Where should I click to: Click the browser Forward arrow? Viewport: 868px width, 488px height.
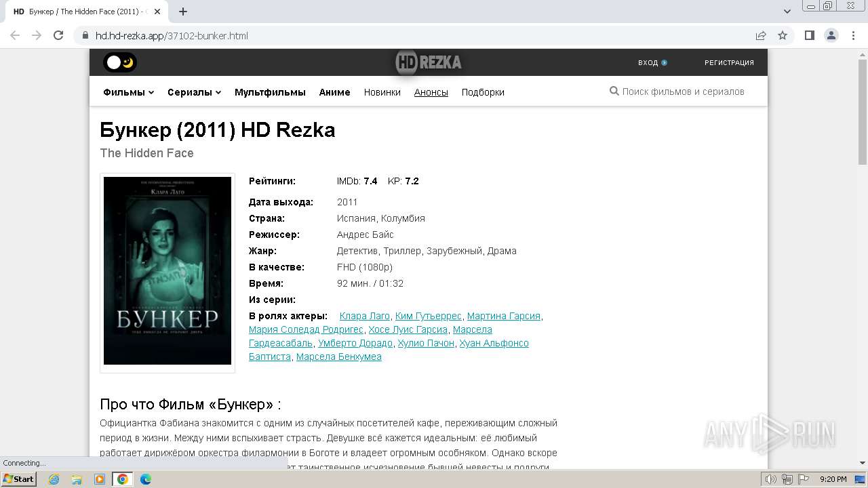[37, 35]
